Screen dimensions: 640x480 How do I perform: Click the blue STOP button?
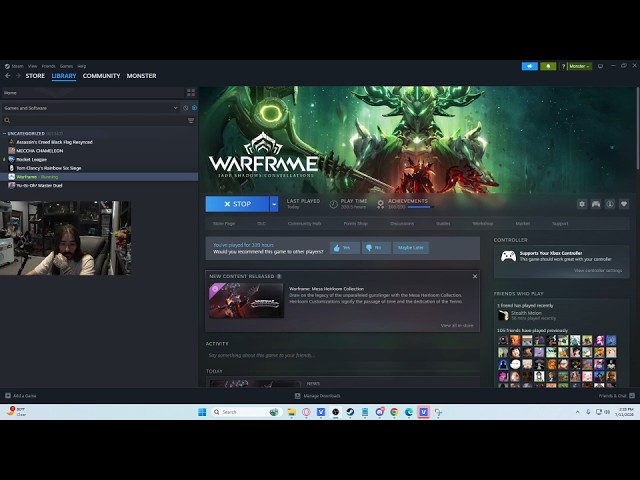pos(237,204)
